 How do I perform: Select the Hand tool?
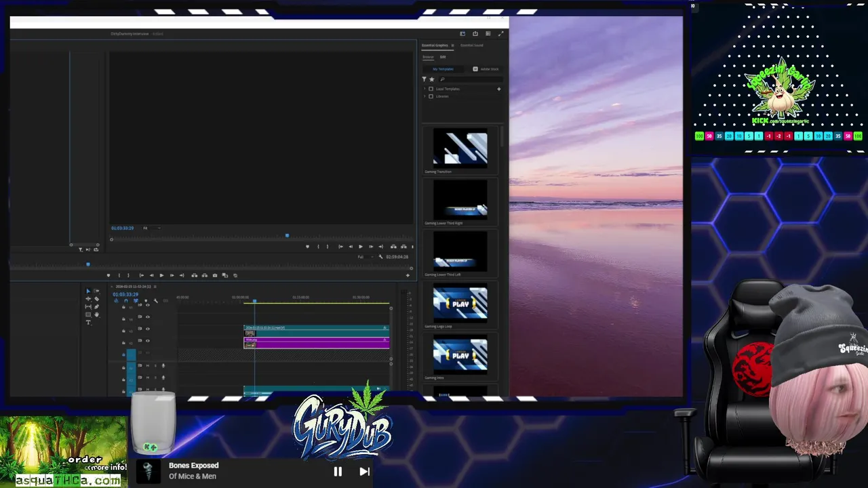pyautogui.click(x=96, y=314)
